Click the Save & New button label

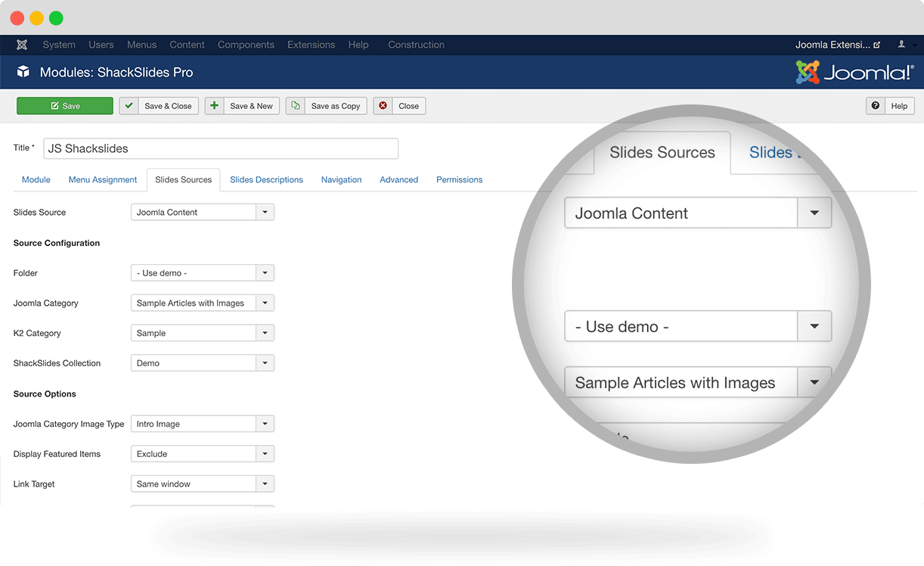(251, 106)
